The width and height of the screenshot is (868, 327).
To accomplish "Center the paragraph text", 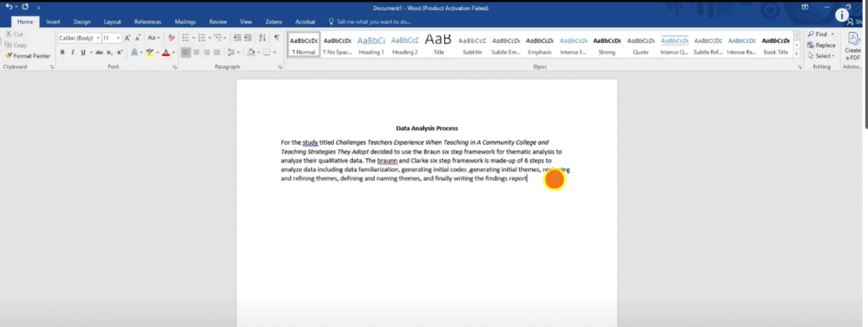I will (x=196, y=53).
